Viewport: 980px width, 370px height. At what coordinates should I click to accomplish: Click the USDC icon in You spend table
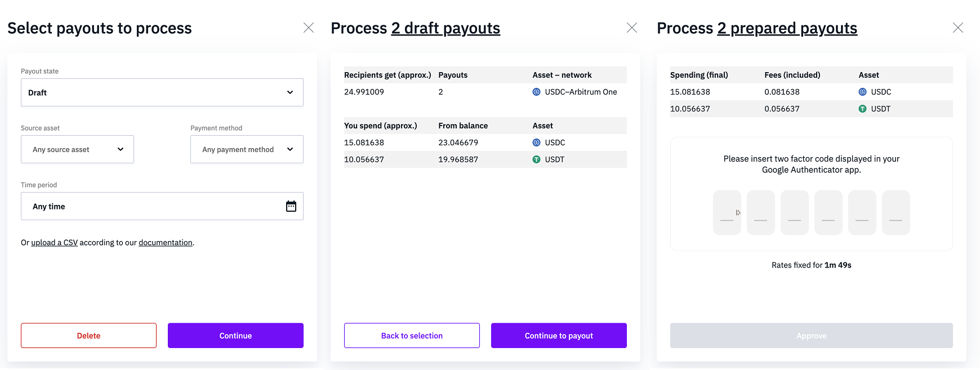536,142
